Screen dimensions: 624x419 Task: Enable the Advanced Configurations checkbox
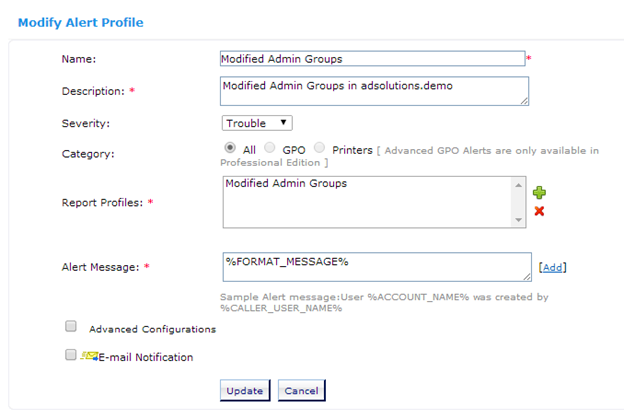[71, 326]
